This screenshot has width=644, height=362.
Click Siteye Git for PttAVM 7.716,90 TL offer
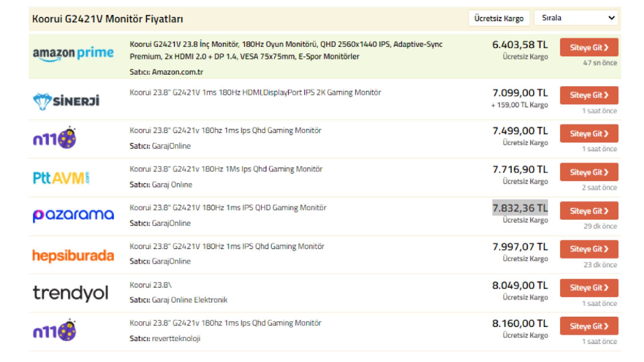click(589, 172)
